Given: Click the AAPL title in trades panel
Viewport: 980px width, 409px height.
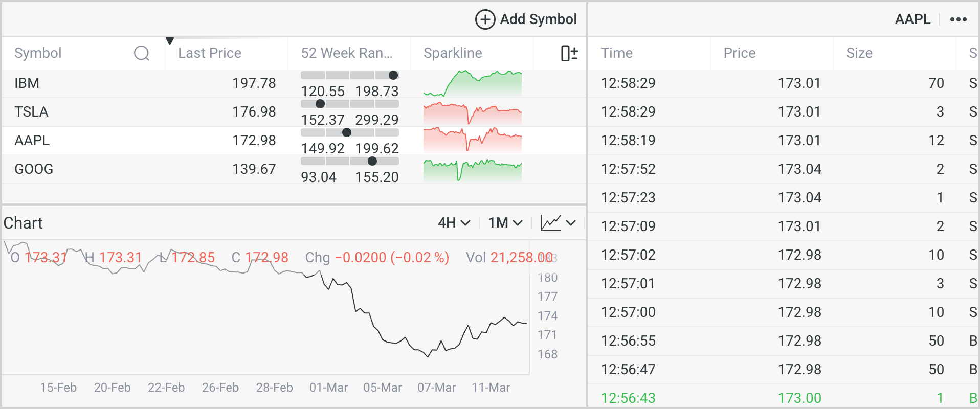Looking at the screenshot, I should (x=912, y=19).
